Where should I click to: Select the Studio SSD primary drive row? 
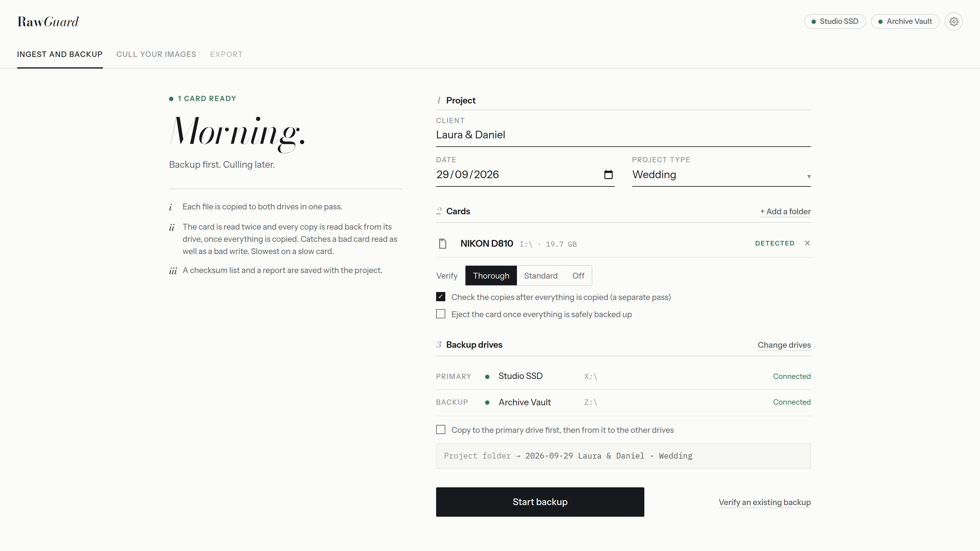click(x=623, y=377)
